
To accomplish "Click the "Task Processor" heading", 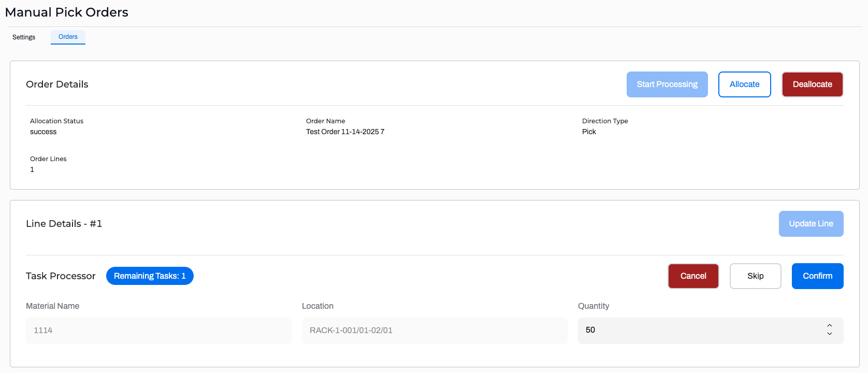I will click(x=61, y=276).
